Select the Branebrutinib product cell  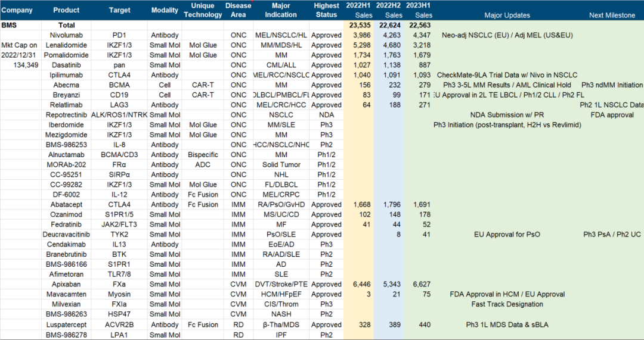pos(66,254)
